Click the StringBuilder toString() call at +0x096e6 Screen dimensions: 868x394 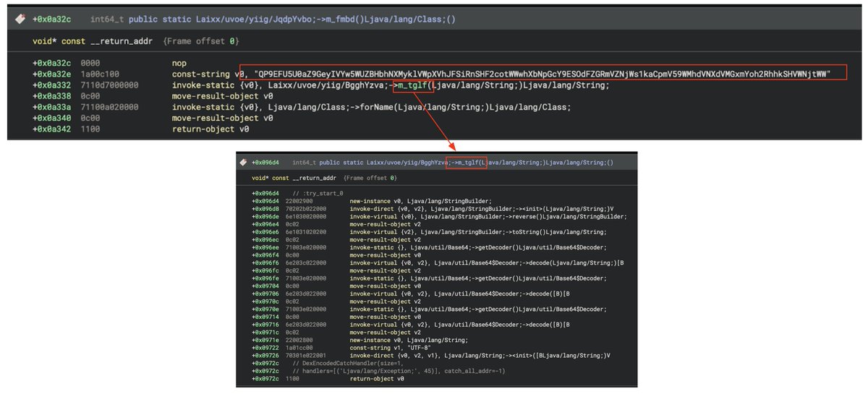point(478,231)
